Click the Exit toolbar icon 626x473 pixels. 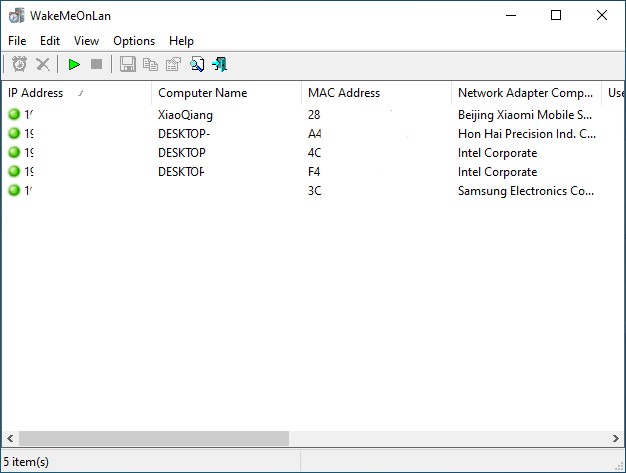pyautogui.click(x=220, y=64)
